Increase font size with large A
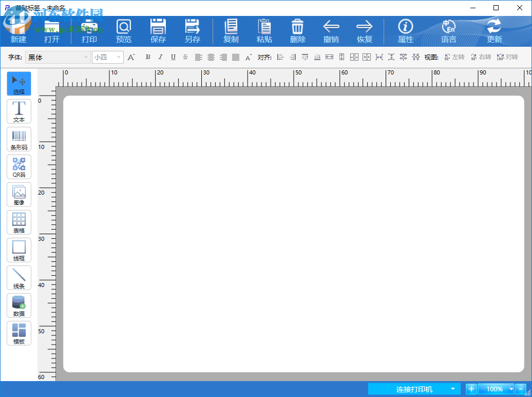 coord(131,57)
